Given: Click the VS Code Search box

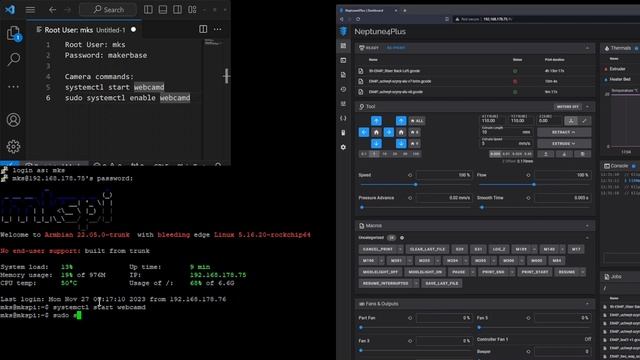Looking at the screenshot, I should [109, 9].
